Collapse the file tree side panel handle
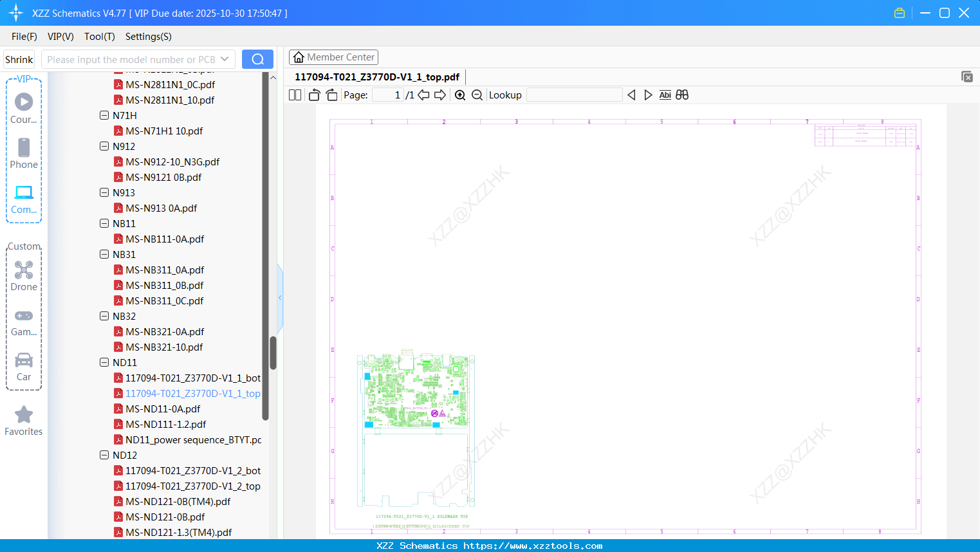The width and height of the screenshot is (980, 552). 280,297
